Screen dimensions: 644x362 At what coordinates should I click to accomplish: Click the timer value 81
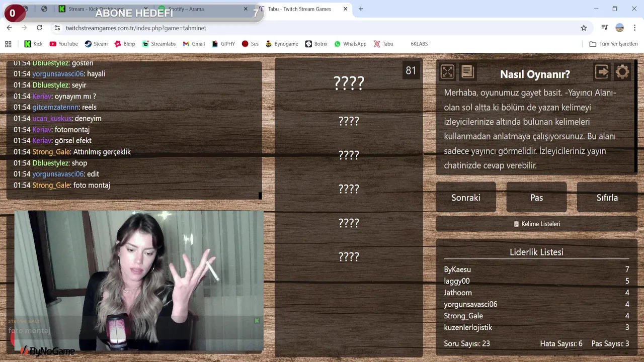(x=411, y=71)
